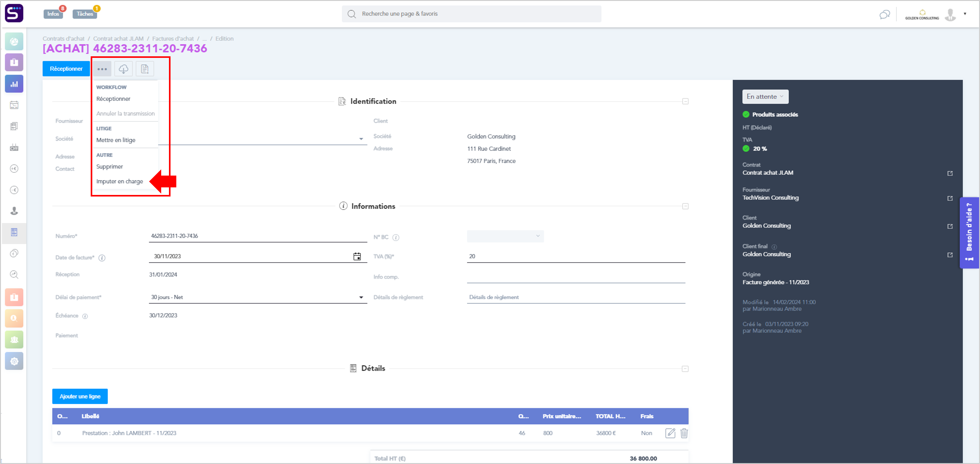Open the highlighted invoices sidebar icon
This screenshot has height=464, width=980.
[x=14, y=232]
